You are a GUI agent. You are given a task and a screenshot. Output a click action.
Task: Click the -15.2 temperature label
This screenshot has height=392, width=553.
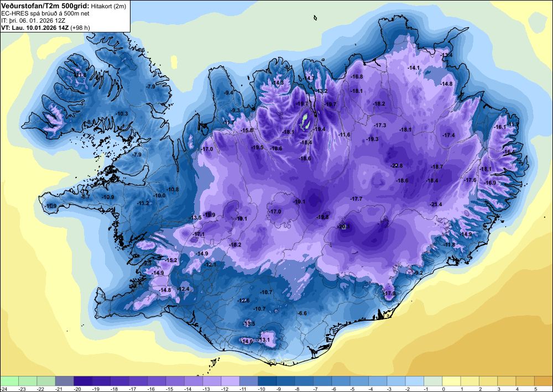pyautogui.click(x=171, y=260)
